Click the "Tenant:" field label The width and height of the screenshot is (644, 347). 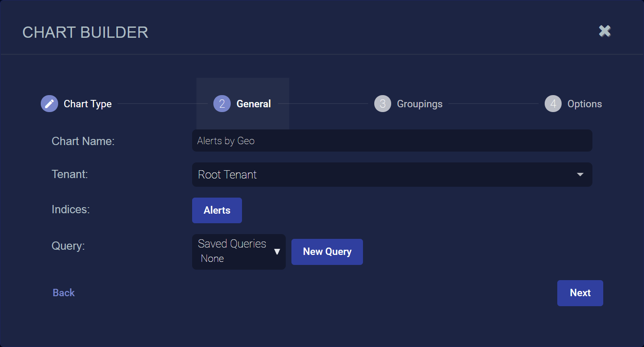tap(69, 174)
